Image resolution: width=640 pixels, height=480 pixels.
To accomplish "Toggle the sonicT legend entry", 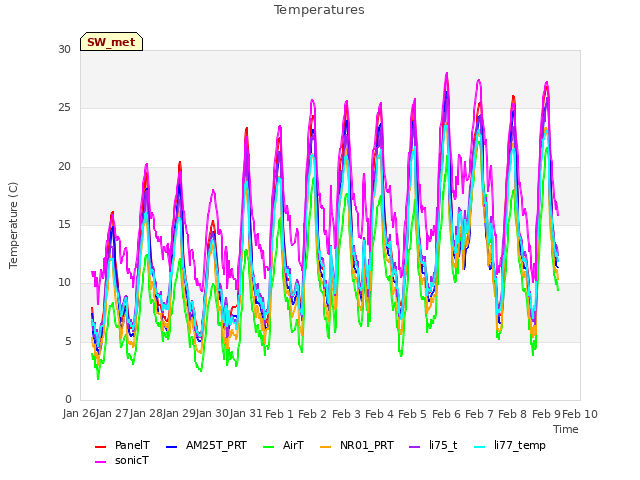I will [122, 460].
